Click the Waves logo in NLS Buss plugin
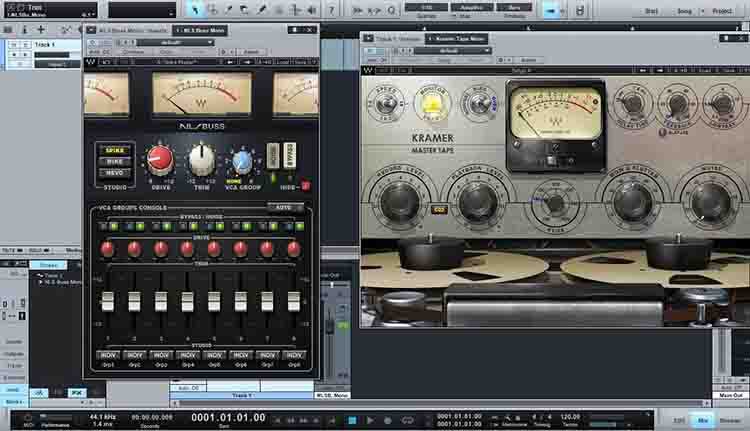This screenshot has height=431, width=750. [x=90, y=62]
